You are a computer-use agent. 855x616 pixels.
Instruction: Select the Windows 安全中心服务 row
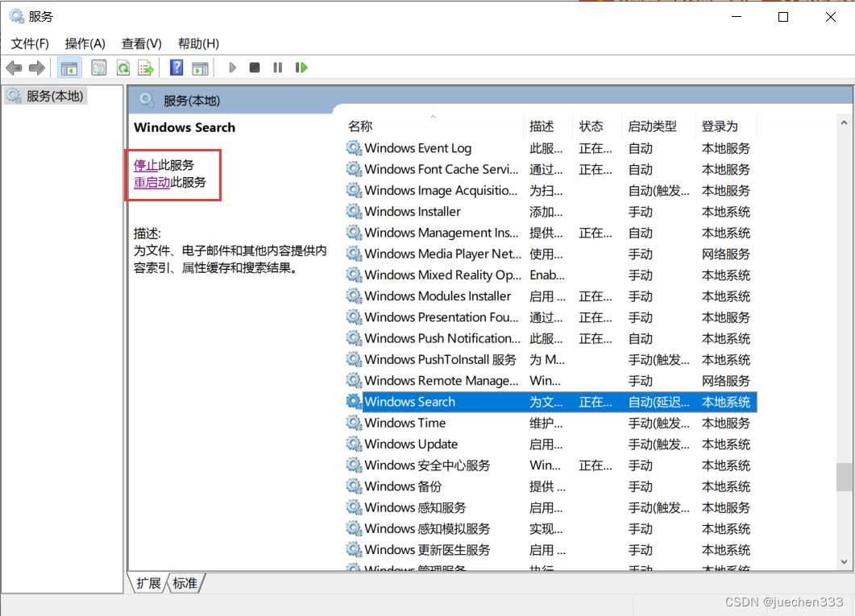coord(550,465)
